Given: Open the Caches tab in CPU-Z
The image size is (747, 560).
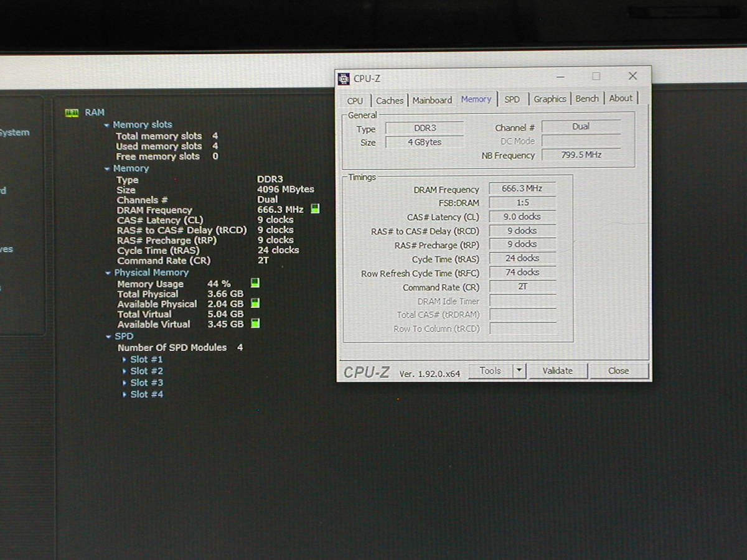Looking at the screenshot, I should pyautogui.click(x=390, y=100).
